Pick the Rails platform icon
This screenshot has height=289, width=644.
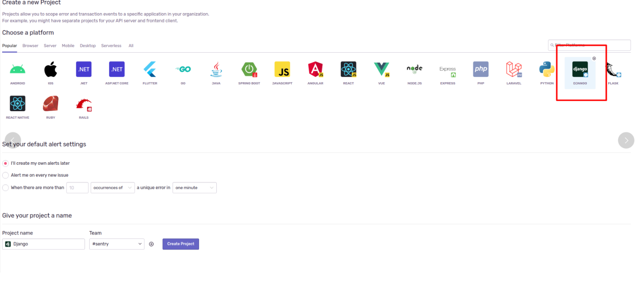click(x=84, y=105)
